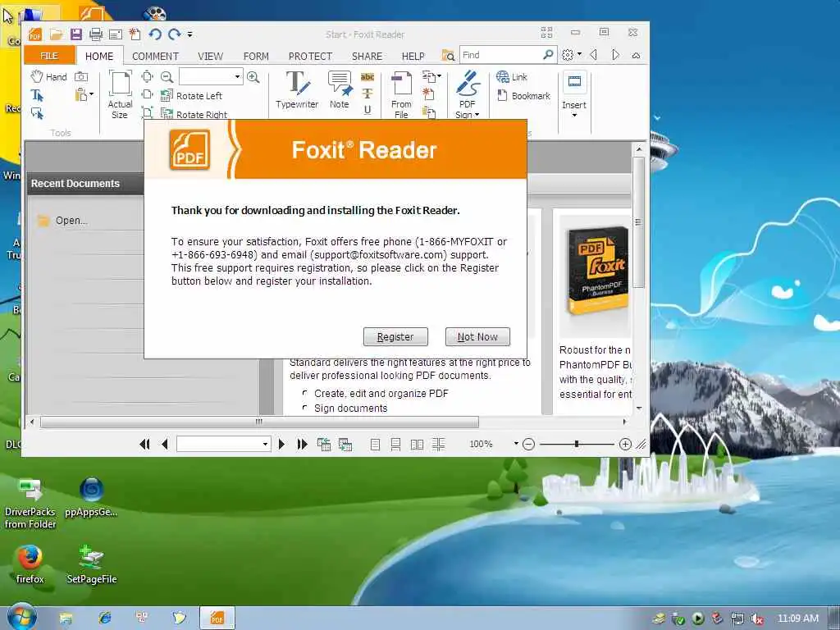Switch to the SHARE ribbon tab
840x630 pixels.
(x=367, y=56)
